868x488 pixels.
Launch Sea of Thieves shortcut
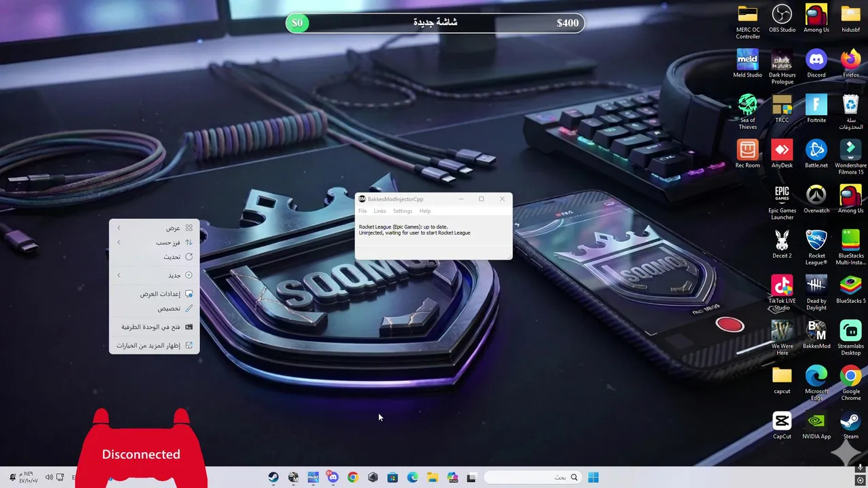pos(747,112)
